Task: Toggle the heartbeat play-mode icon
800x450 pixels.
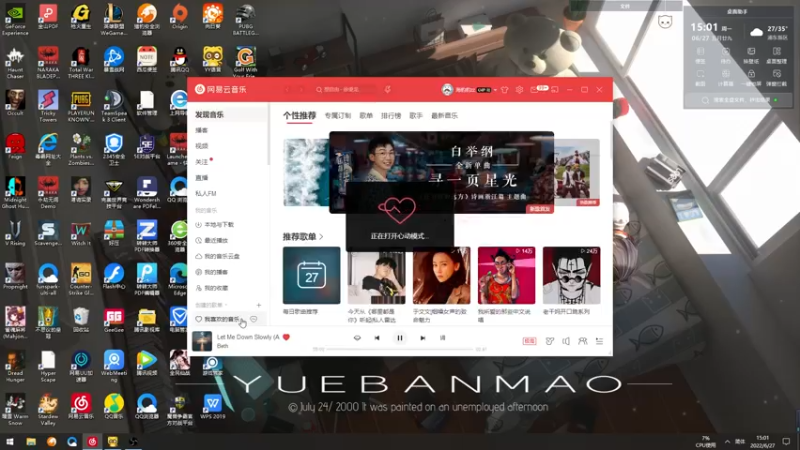Action: pos(357,338)
